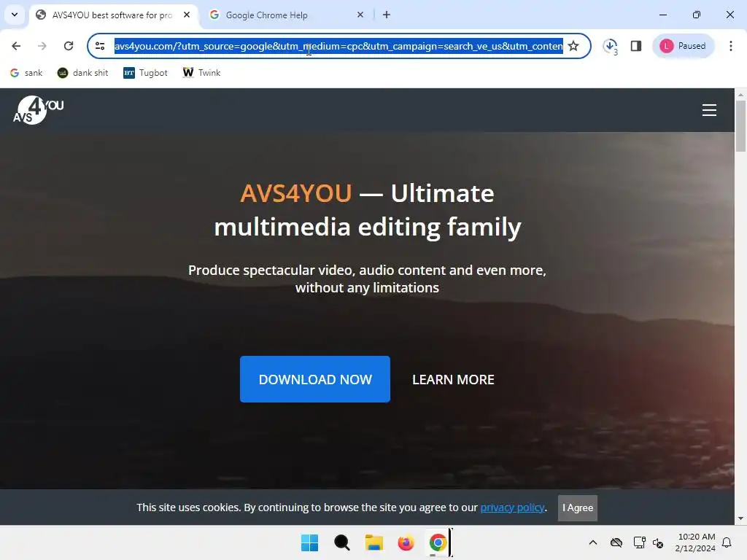Open the Paused profile button
The height and width of the screenshot is (560, 747).
point(683,46)
